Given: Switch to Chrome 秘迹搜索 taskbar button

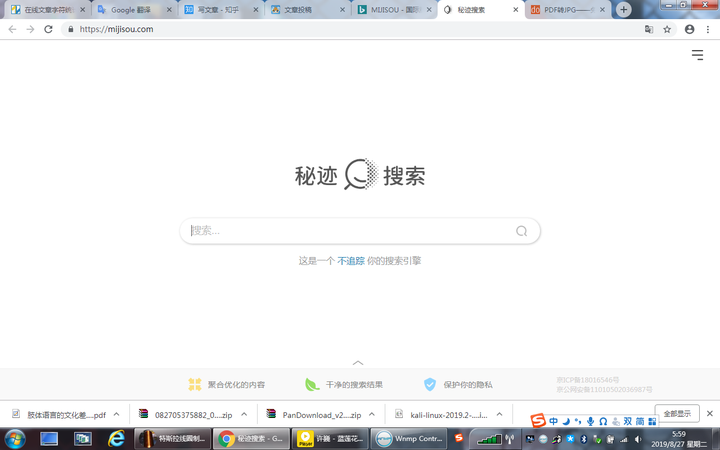Looking at the screenshot, I should click(x=252, y=439).
